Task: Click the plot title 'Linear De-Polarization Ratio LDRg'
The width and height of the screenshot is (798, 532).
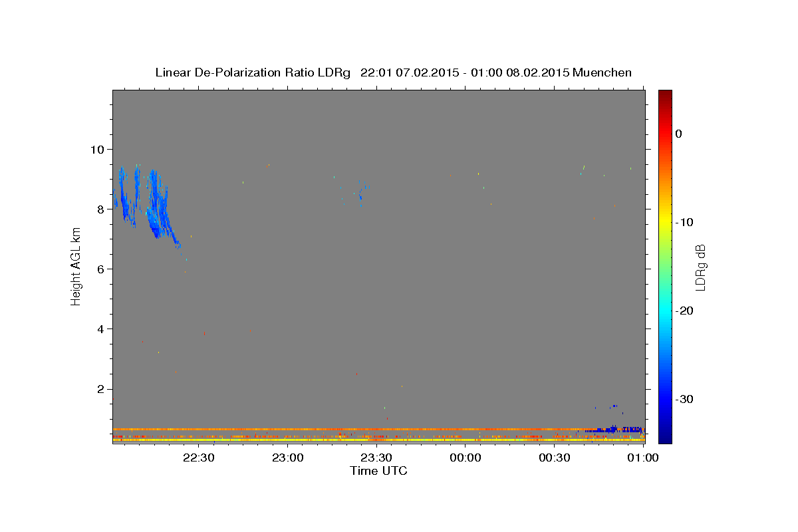Action: click(252, 72)
